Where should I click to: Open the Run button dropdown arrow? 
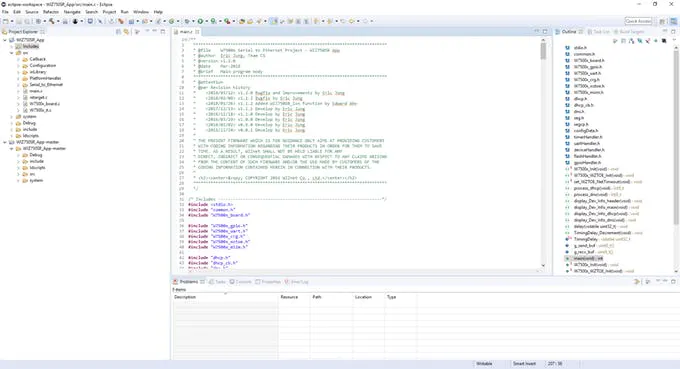pos(206,21)
